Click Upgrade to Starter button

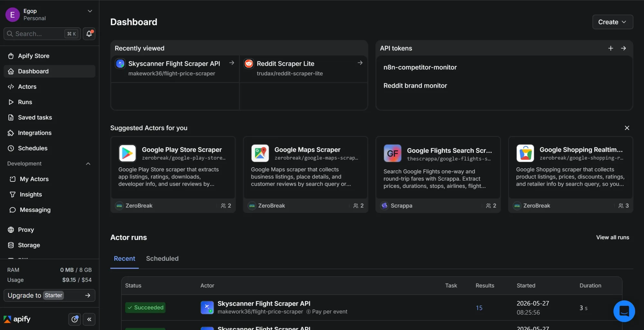click(x=49, y=296)
